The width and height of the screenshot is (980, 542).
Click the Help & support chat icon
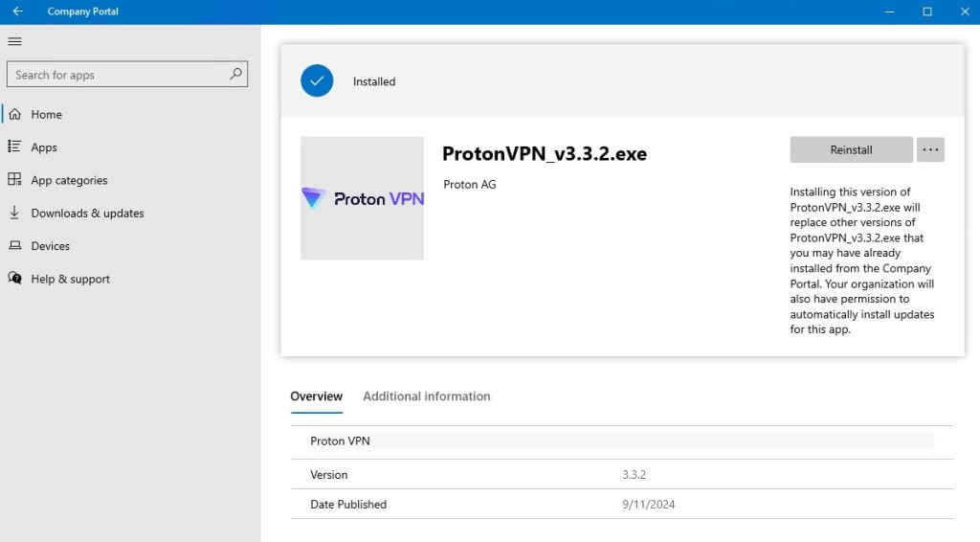(14, 279)
